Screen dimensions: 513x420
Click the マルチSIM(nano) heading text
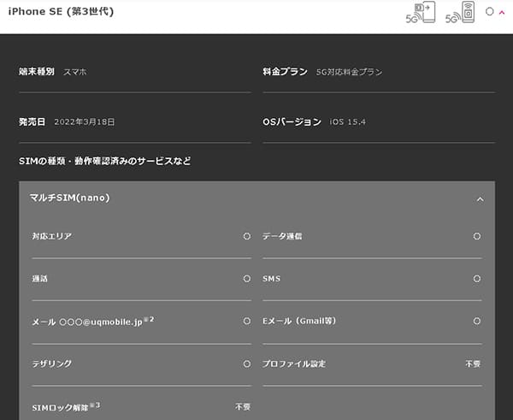click(70, 198)
